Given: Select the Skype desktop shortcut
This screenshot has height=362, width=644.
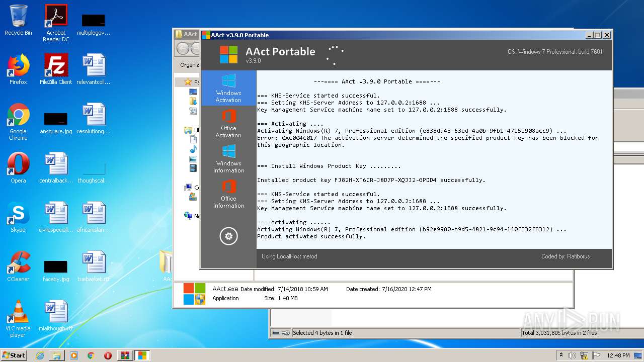Looking at the screenshot, I should point(18,217).
